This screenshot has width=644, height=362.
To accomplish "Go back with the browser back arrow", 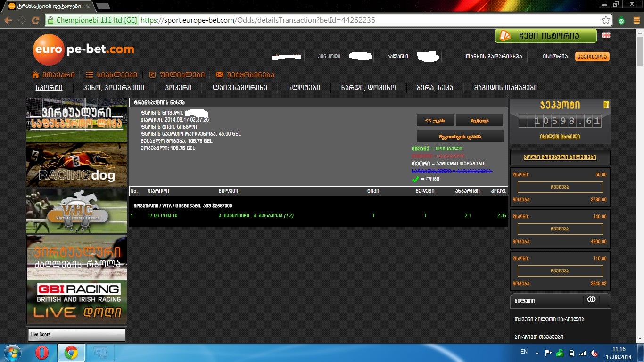I will (8, 20).
